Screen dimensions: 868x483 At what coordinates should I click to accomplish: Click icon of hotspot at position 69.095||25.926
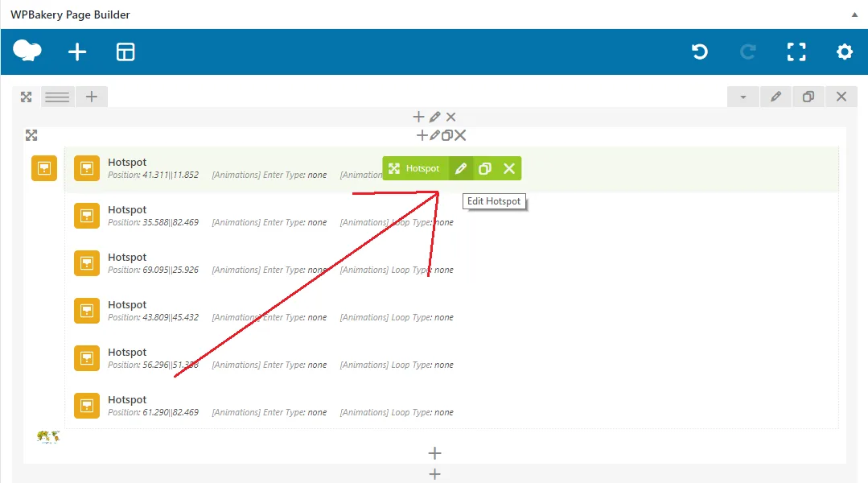pos(87,263)
